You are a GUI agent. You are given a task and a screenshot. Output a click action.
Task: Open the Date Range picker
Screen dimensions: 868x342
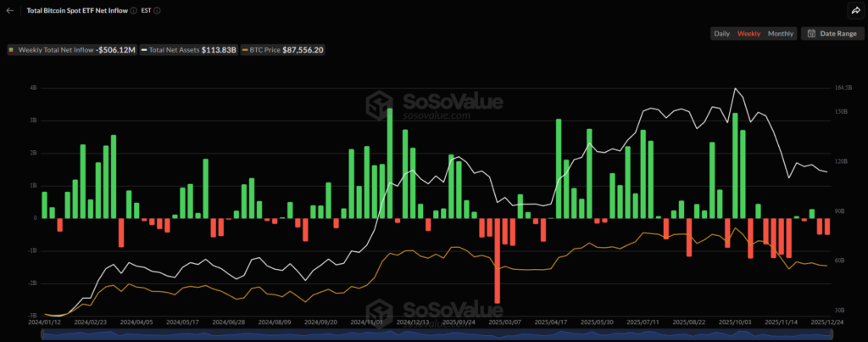pyautogui.click(x=832, y=33)
